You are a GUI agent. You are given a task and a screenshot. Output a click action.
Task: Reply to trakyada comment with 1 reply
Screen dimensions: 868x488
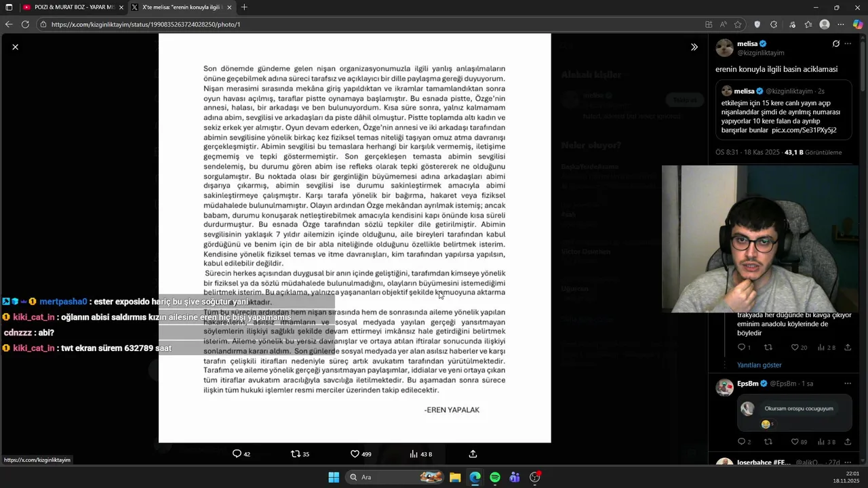tap(744, 348)
